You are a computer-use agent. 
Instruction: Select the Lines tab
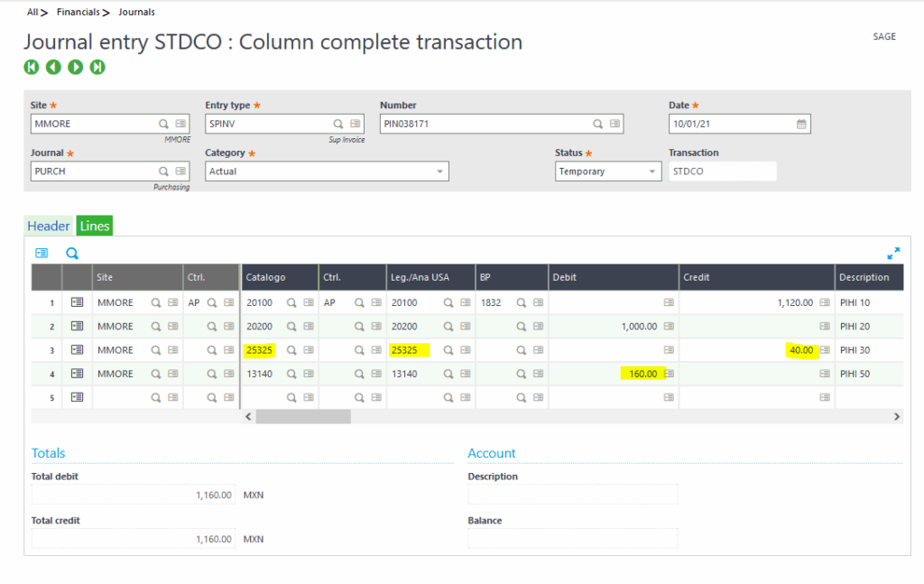click(x=94, y=226)
